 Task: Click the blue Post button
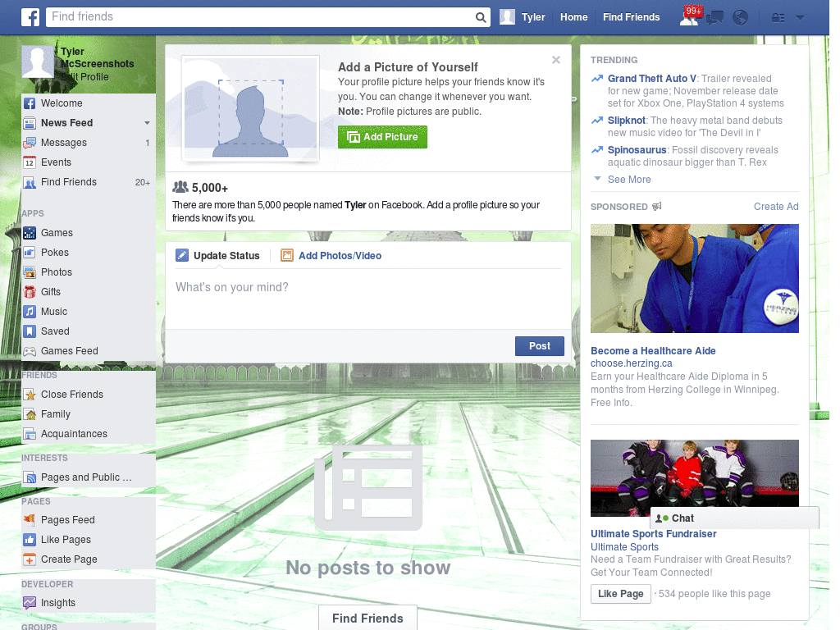[540, 346]
